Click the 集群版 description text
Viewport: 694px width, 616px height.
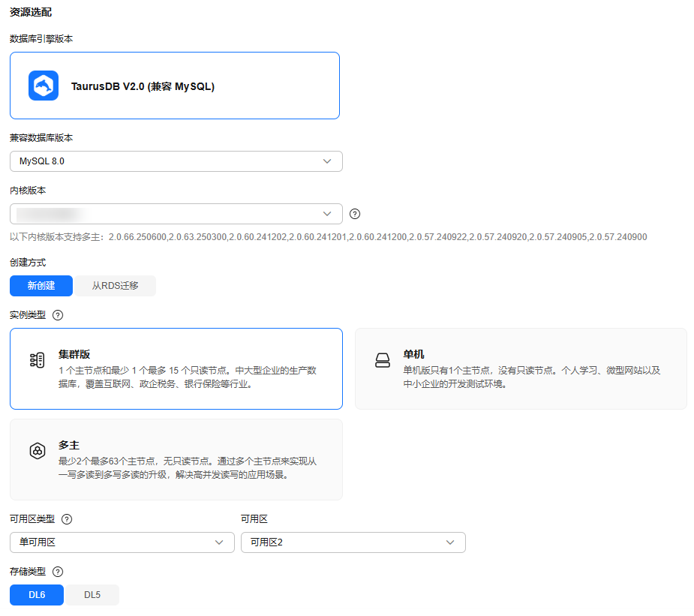188,377
